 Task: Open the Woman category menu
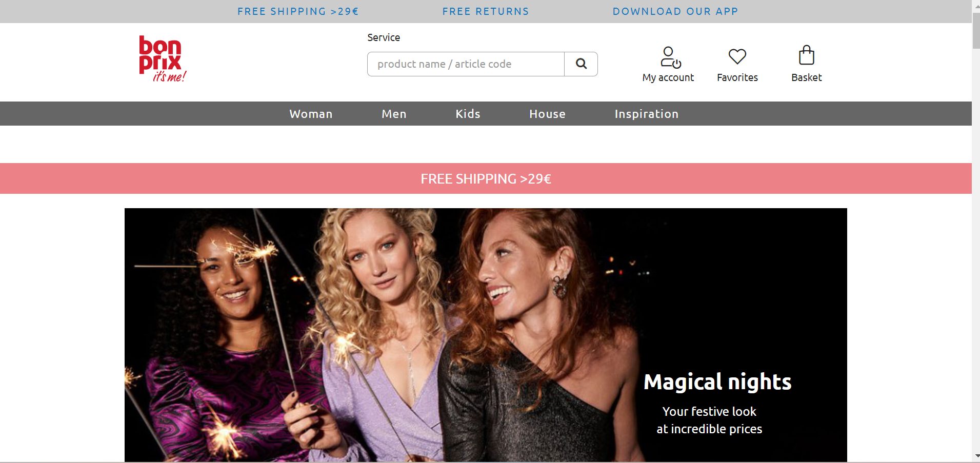tap(311, 114)
